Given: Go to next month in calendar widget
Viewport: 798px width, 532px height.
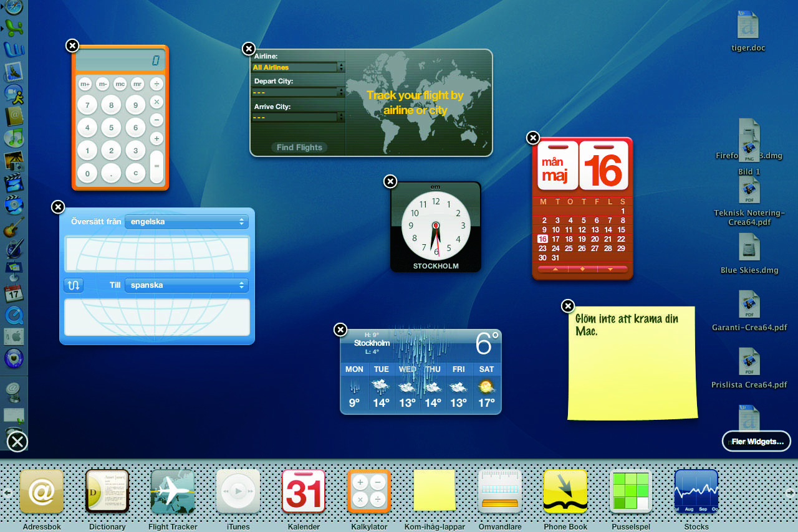Looking at the screenshot, I should (609, 269).
